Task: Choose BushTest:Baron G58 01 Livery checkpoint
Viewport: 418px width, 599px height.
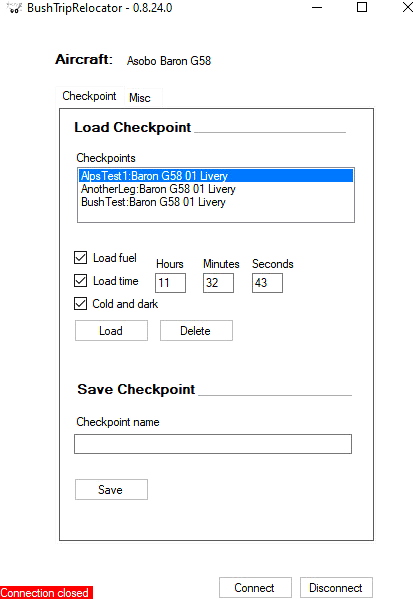Action: click(x=216, y=202)
